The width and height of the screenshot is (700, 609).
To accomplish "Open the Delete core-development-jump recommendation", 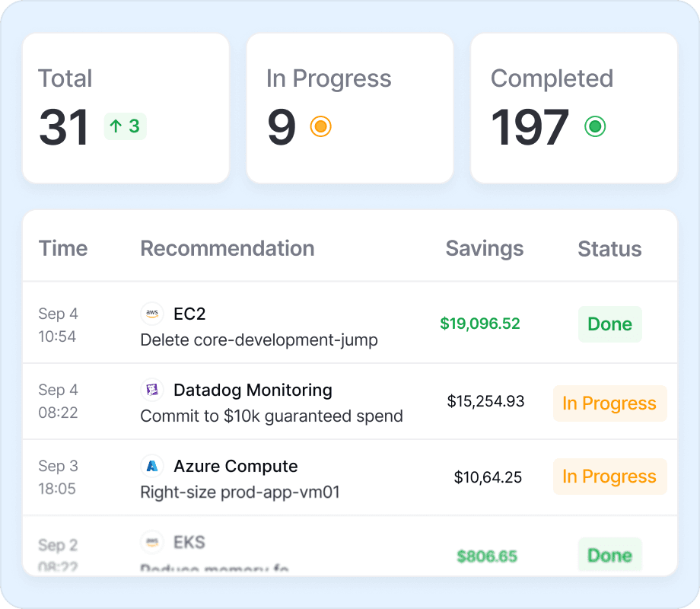I will (x=259, y=340).
